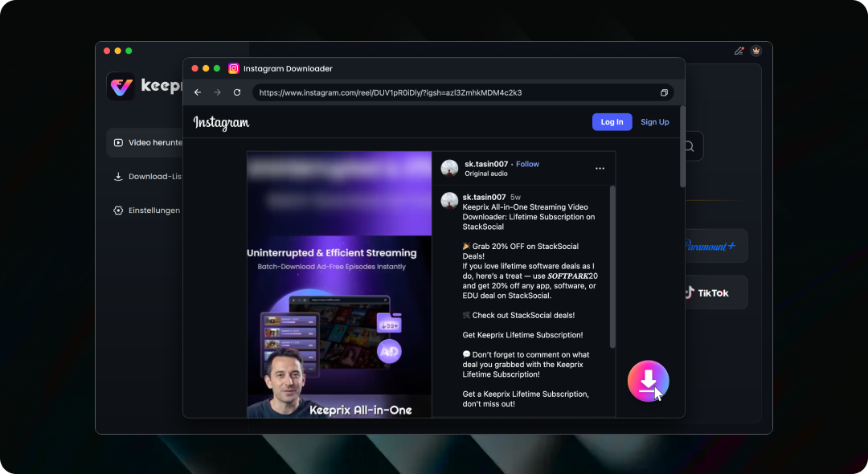868x474 pixels.
Task: Click the Instagram page vertical scrollbar
Action: coord(682,146)
